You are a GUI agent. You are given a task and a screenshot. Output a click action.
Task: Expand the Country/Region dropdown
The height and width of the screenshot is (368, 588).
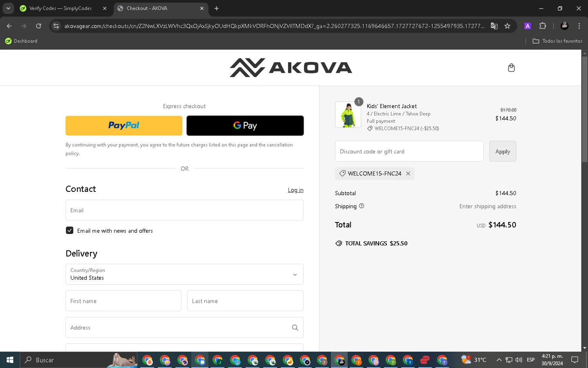[x=184, y=274]
